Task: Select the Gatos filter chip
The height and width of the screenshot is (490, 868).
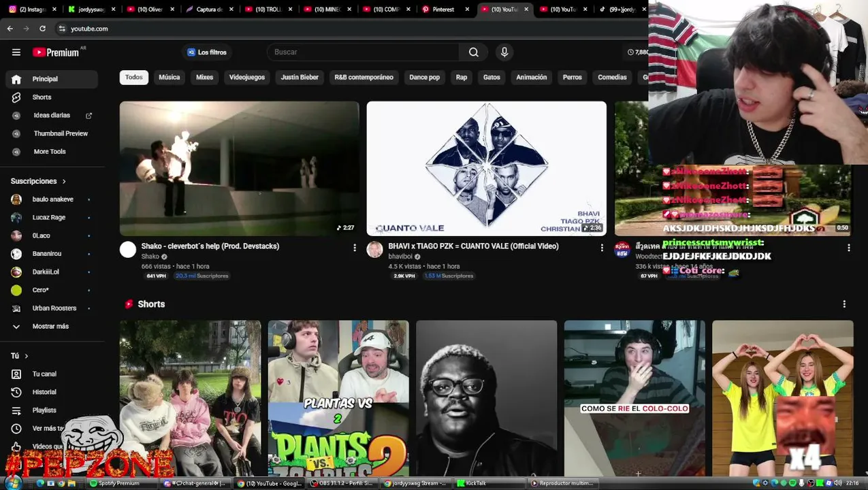Action: click(x=492, y=78)
